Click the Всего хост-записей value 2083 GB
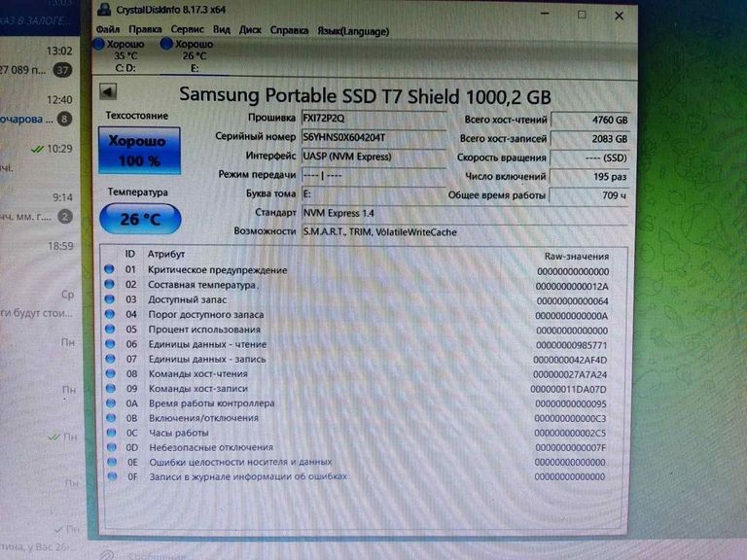The height and width of the screenshot is (560, 747). (x=589, y=139)
